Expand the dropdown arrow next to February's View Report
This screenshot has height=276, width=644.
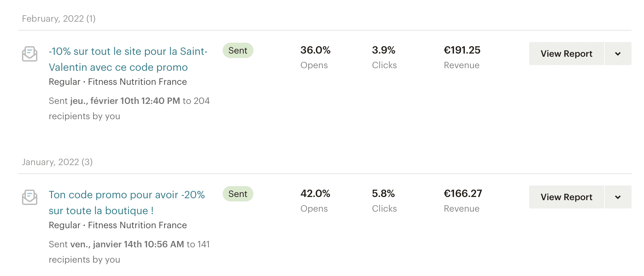pos(618,54)
